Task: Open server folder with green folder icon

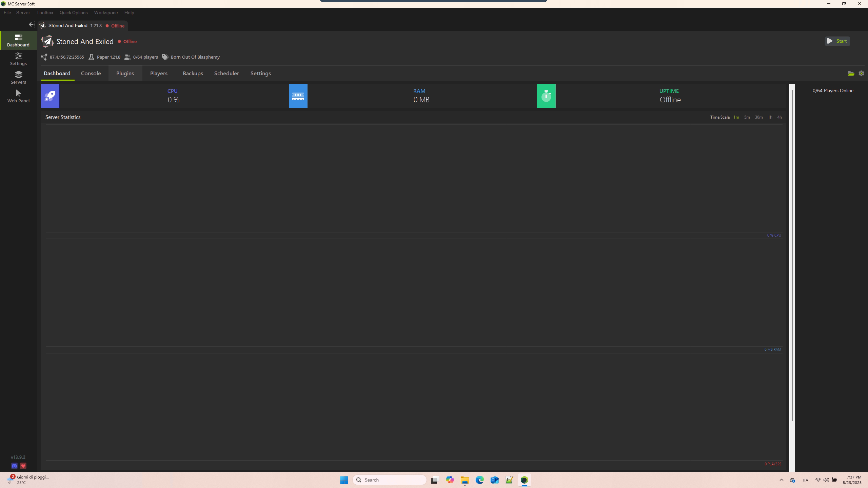Action: (851, 74)
